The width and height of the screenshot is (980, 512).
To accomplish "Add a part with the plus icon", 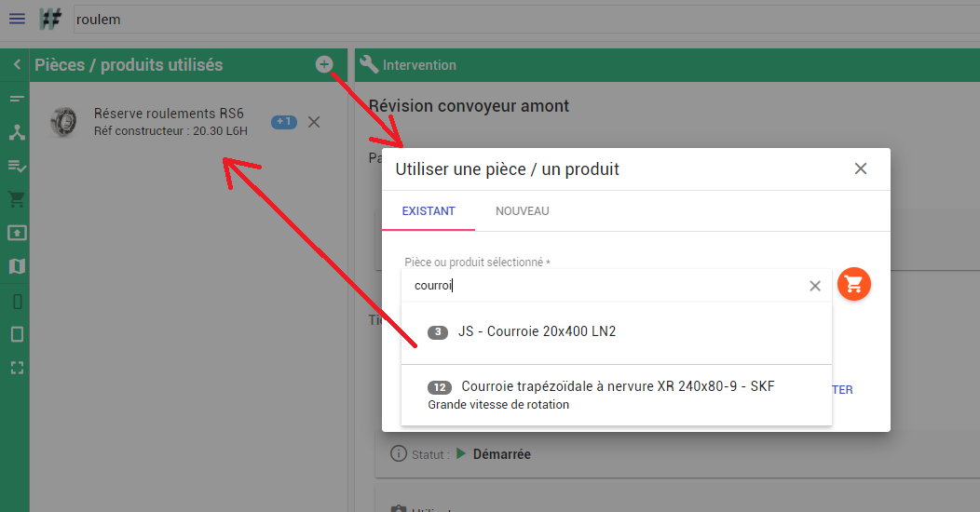I will pyautogui.click(x=324, y=63).
